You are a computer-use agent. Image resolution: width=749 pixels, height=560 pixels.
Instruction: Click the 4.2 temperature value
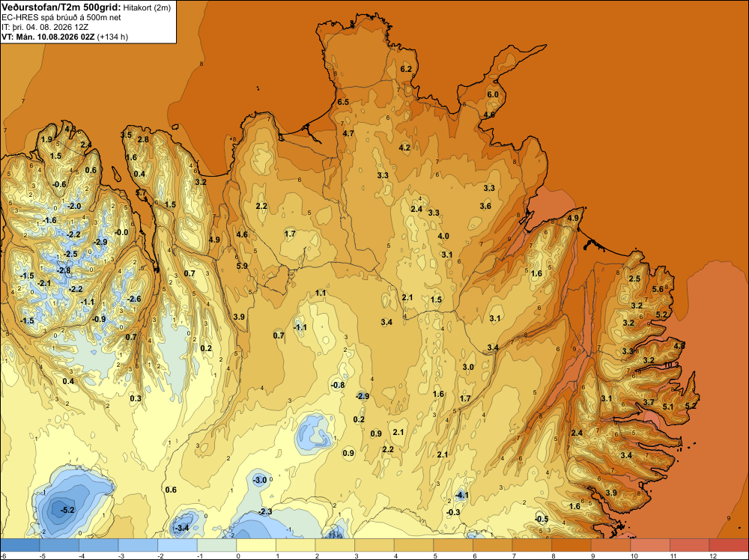(x=404, y=147)
